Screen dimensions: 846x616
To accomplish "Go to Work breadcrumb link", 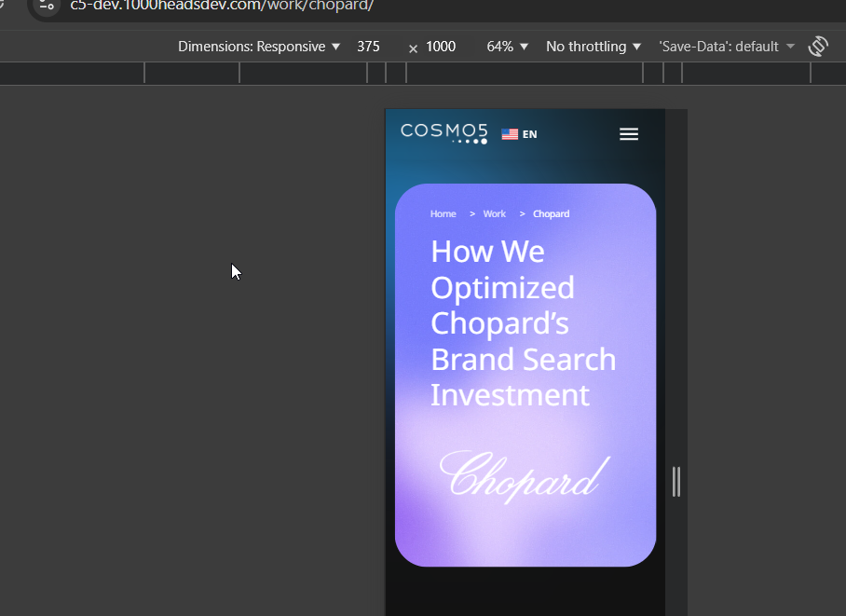I will pyautogui.click(x=494, y=213).
